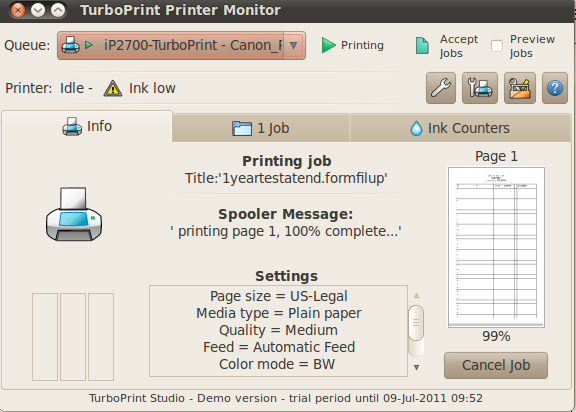This screenshot has height=412, width=576.
Task: Toggle the Accept Jobs label
Action: coord(459,46)
